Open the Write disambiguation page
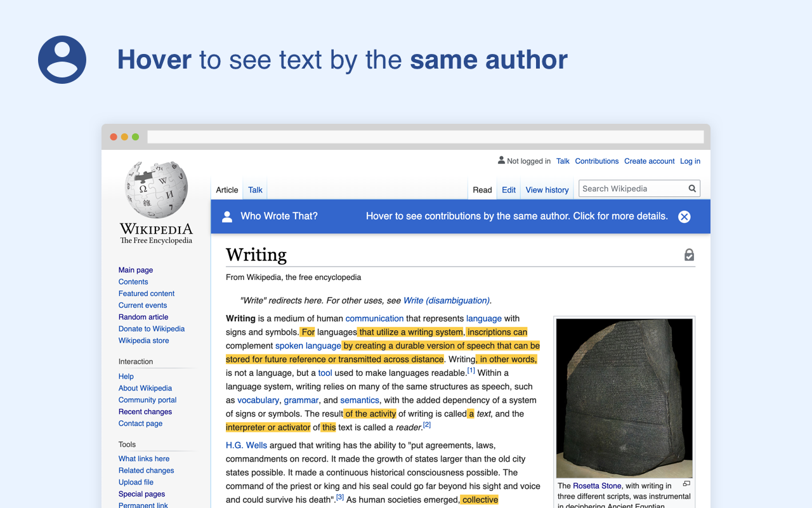The image size is (812, 508). [447, 300]
